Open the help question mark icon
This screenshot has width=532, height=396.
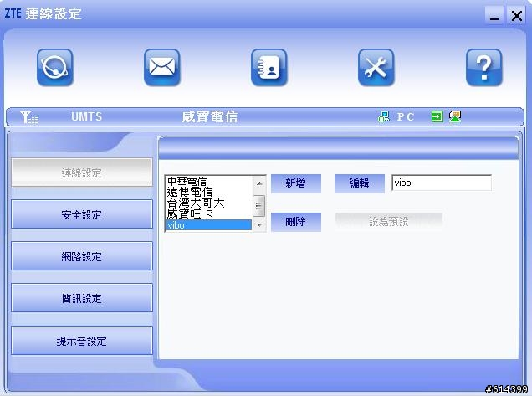pos(483,67)
